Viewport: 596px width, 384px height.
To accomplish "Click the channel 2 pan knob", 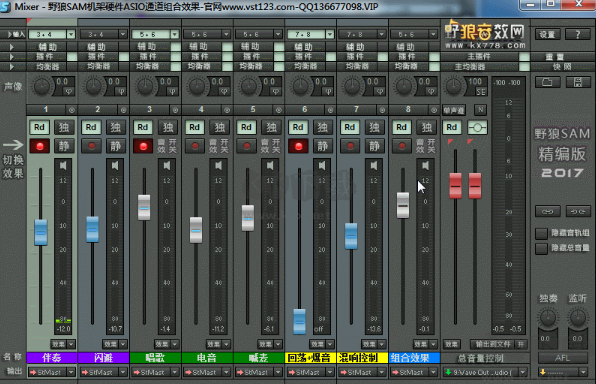I will click(93, 86).
